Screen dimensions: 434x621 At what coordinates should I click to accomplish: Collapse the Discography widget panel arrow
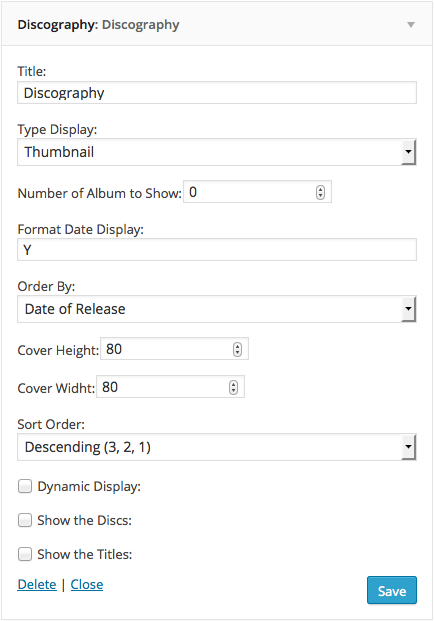click(411, 25)
